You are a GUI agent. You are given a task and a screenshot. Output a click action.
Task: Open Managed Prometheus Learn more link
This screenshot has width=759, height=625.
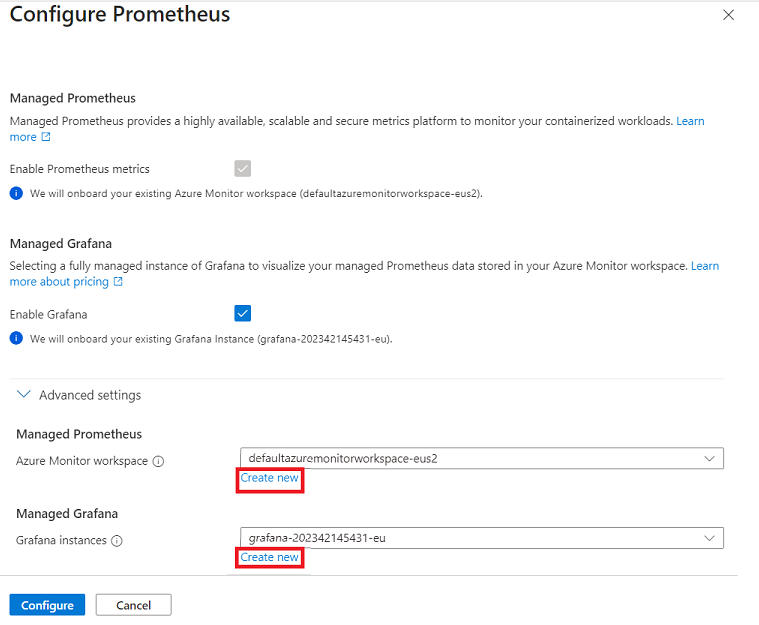pyautogui.click(x=690, y=121)
